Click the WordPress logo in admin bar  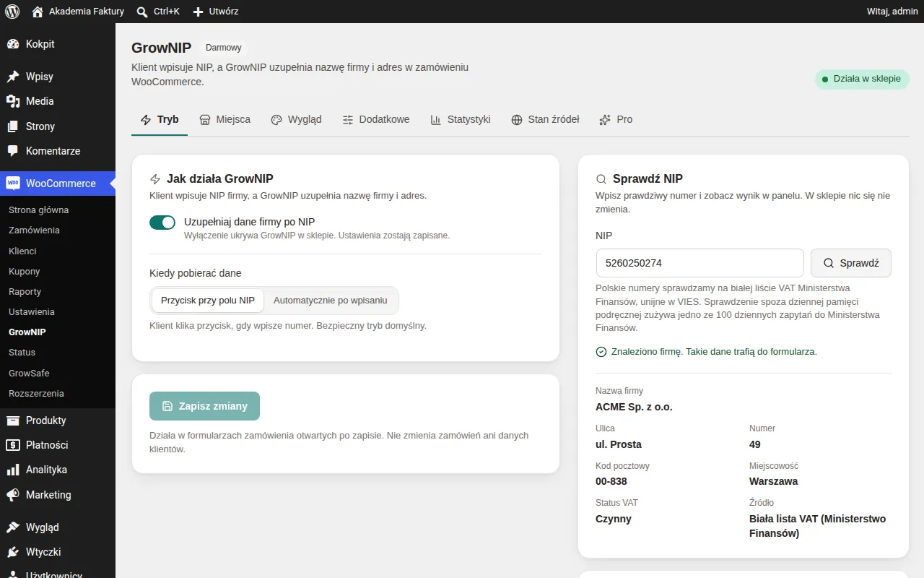pos(12,12)
